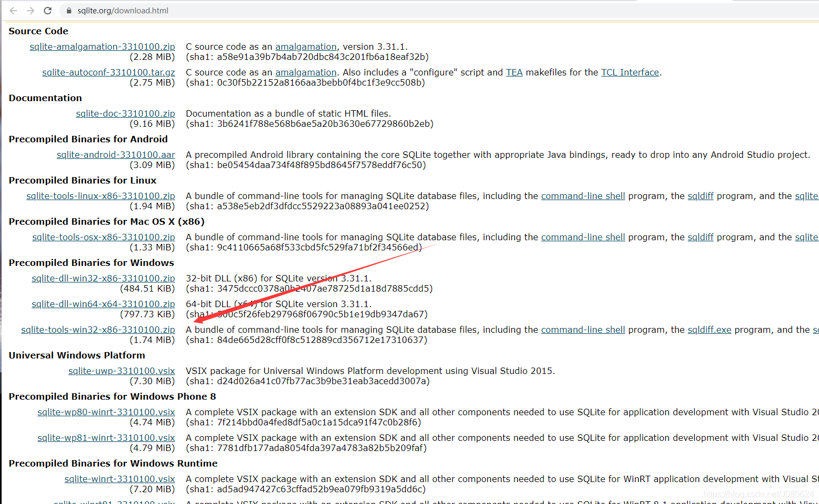Select the 'Documentation' heading
Viewport: 819px width, 504px height.
pyautogui.click(x=45, y=98)
